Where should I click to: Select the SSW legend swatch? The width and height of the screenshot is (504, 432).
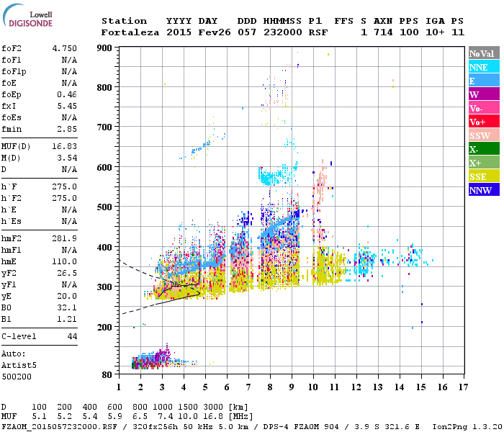click(483, 135)
